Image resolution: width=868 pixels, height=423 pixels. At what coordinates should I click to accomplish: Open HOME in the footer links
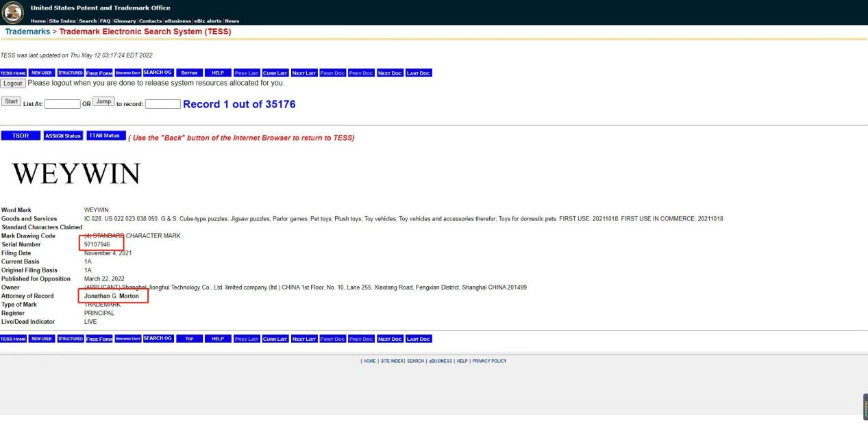coord(369,361)
